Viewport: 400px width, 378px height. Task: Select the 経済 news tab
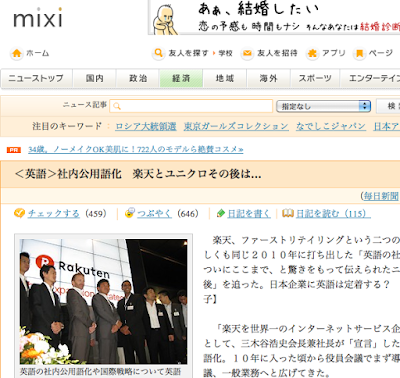click(x=181, y=78)
